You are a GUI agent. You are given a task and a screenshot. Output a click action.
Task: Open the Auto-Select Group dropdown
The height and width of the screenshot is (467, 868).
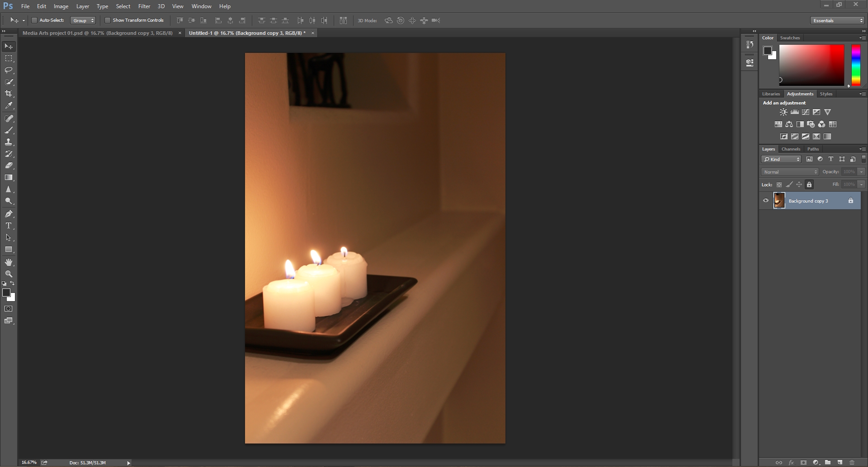[x=83, y=20]
